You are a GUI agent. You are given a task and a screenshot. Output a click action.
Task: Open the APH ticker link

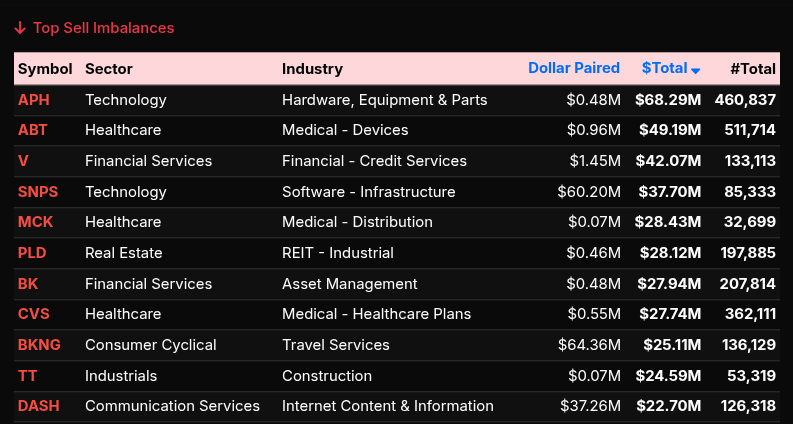pos(34,100)
